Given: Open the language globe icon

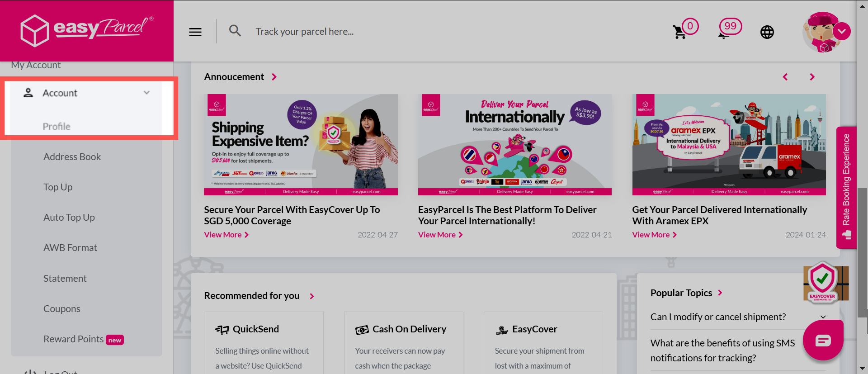Looking at the screenshot, I should coord(767,32).
